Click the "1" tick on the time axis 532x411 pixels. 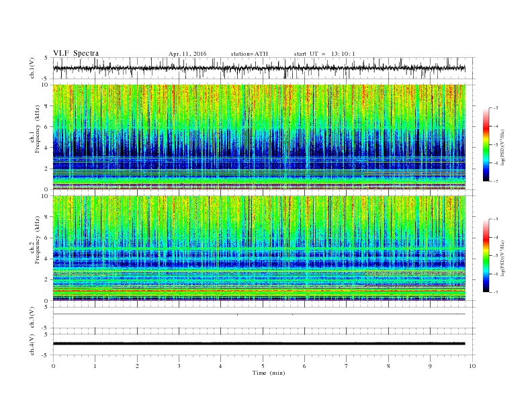(95, 366)
